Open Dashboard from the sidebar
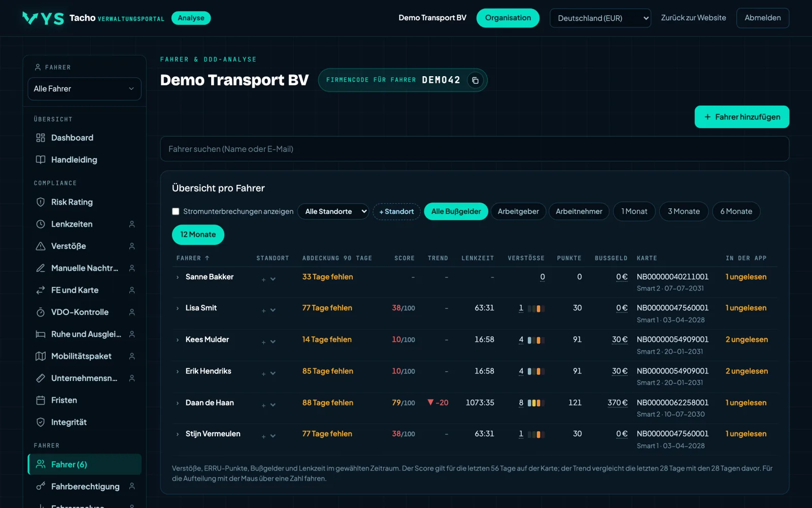 tap(84, 138)
